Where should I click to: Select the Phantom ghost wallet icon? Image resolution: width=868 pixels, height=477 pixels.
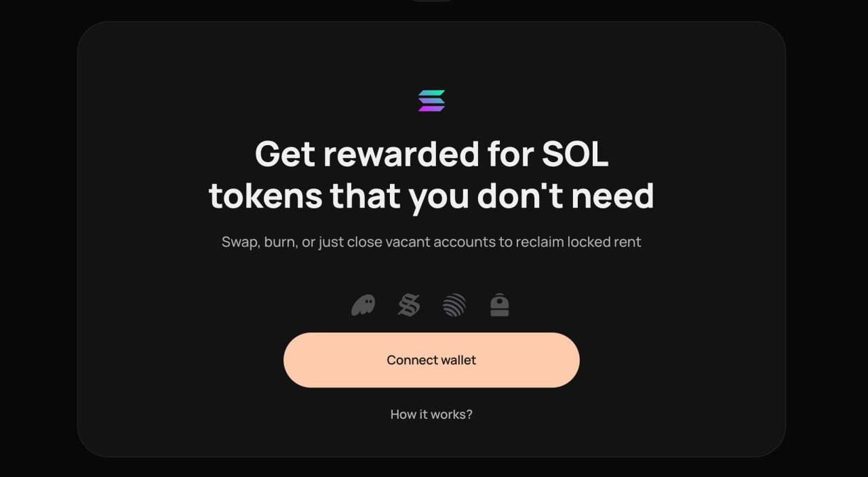(363, 305)
